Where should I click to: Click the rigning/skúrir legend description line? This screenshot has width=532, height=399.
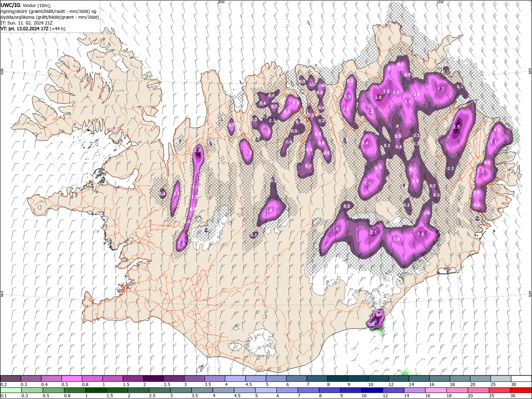point(48,11)
